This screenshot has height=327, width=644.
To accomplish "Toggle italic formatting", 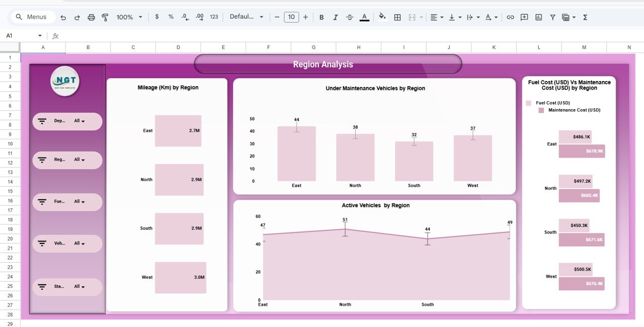I will (x=336, y=17).
